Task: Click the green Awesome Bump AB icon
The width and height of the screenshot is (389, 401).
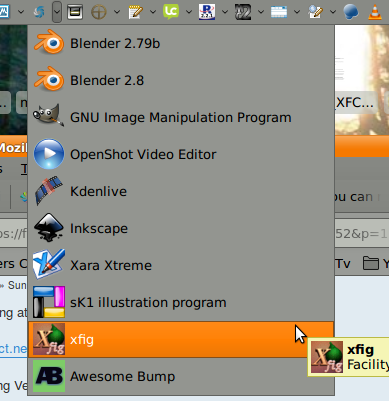Action: coord(49,376)
